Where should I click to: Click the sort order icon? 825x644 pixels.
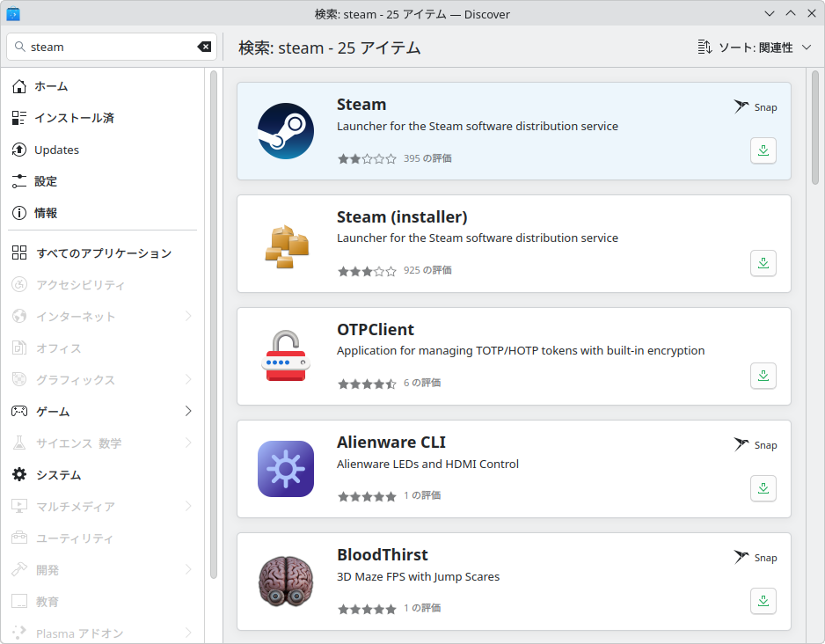coord(705,48)
